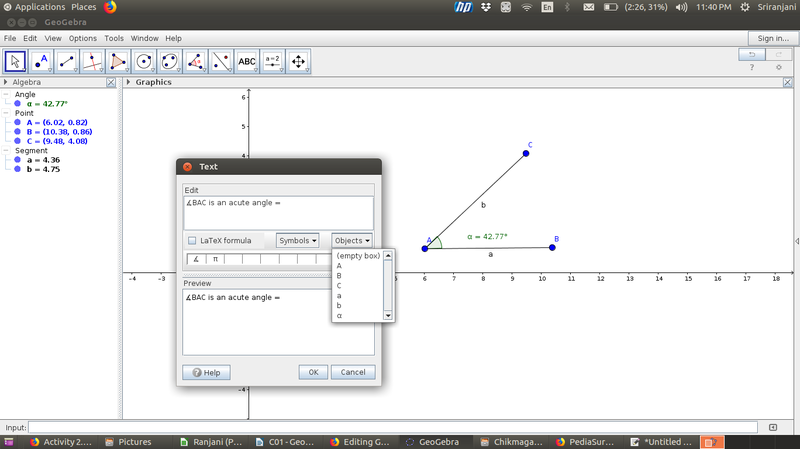The width and height of the screenshot is (800, 449).
Task: Click in the Edit text area
Action: (x=279, y=213)
